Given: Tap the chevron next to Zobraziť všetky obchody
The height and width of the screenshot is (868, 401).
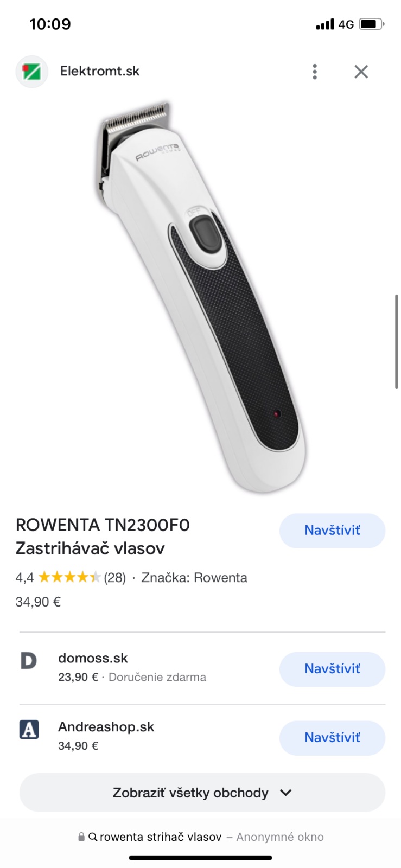Looking at the screenshot, I should point(286,793).
